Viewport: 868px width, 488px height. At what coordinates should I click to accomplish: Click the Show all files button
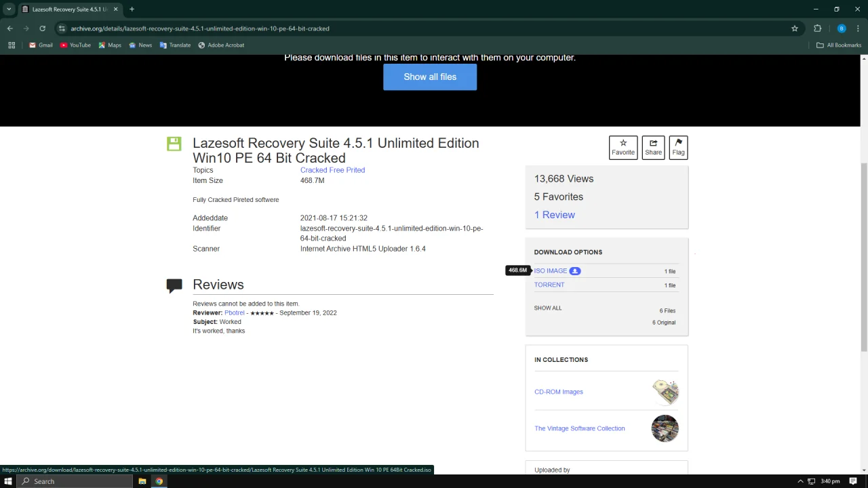pos(430,77)
